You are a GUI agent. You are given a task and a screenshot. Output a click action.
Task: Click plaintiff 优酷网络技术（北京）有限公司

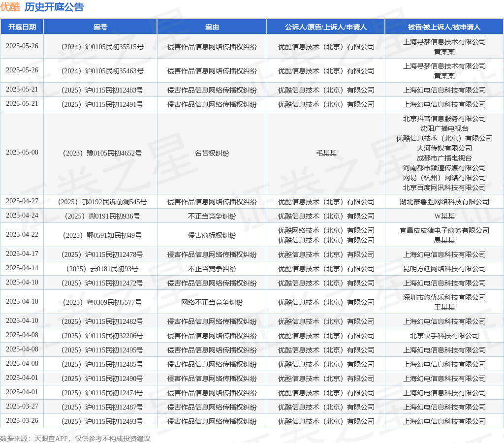326,230
